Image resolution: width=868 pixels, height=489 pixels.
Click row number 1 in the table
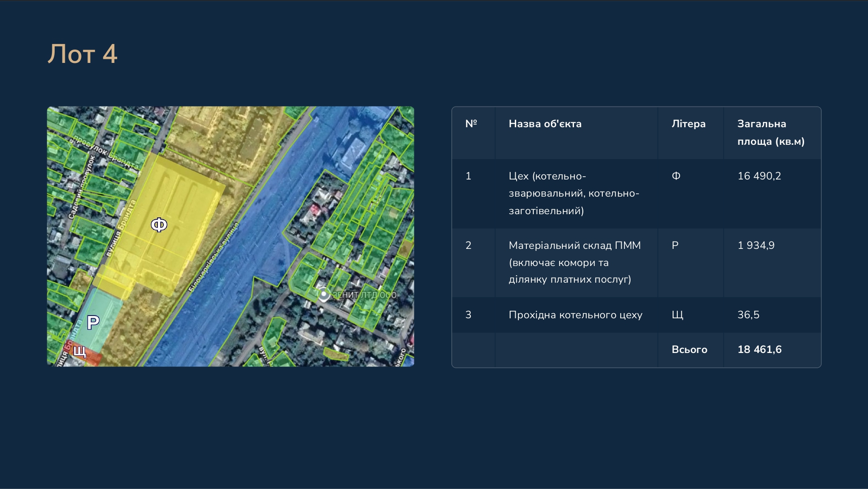click(468, 176)
